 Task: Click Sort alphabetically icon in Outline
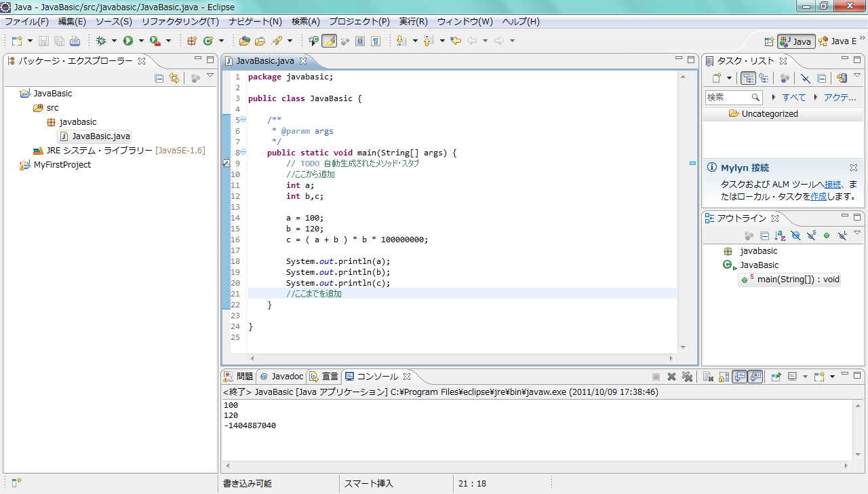780,235
